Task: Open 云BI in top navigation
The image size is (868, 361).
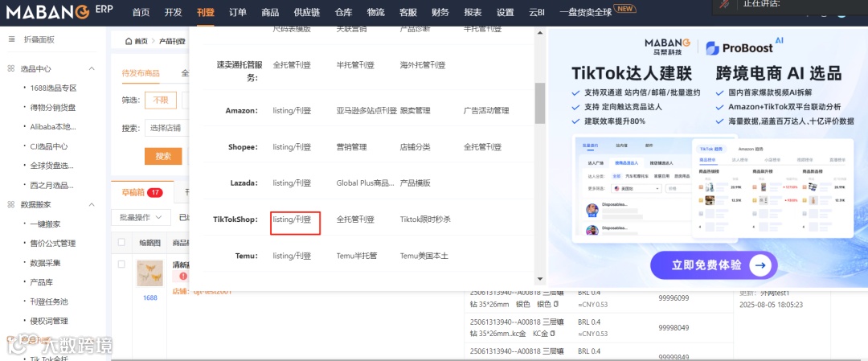Action: tap(537, 12)
